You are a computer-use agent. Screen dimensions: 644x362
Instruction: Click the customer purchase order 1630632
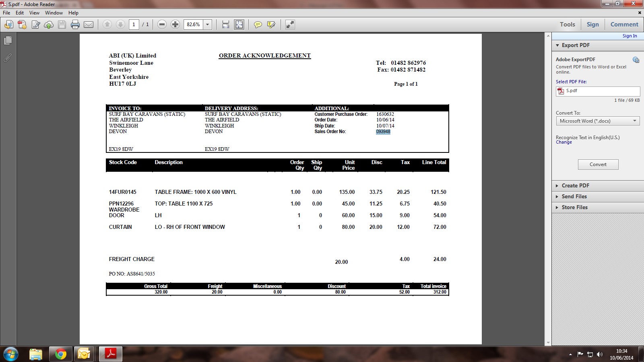tap(385, 114)
